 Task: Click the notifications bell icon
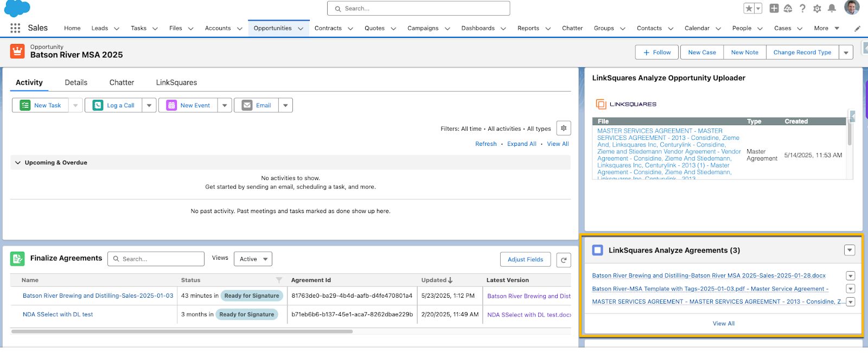click(x=832, y=8)
